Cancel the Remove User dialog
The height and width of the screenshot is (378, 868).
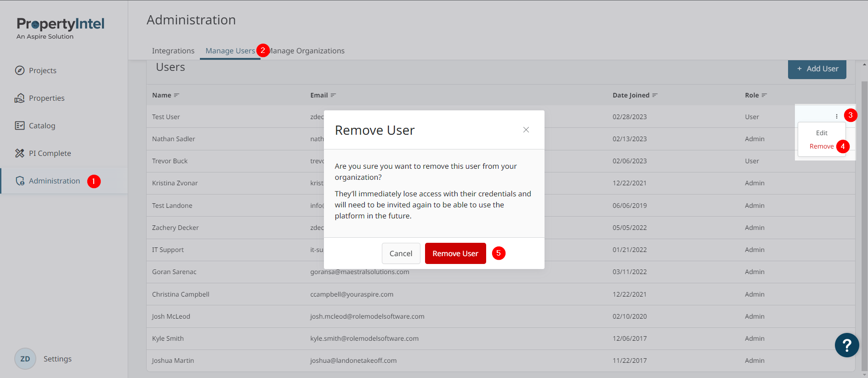point(401,253)
